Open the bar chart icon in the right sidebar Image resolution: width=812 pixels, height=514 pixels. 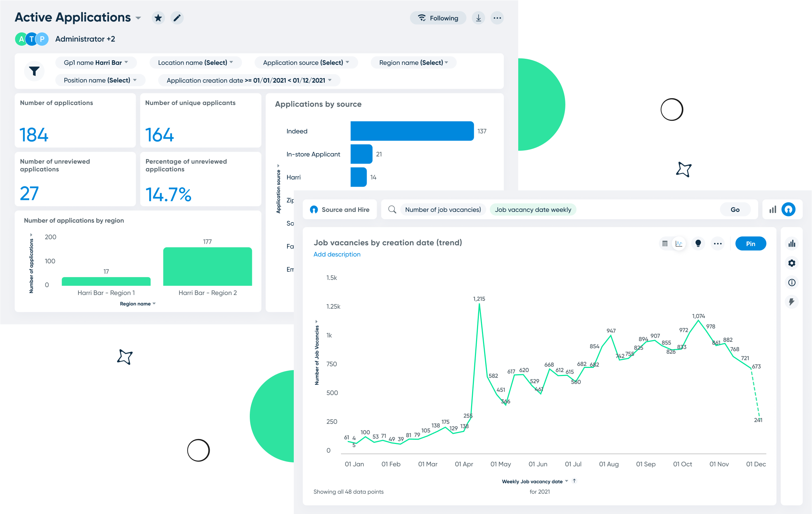pos(792,243)
